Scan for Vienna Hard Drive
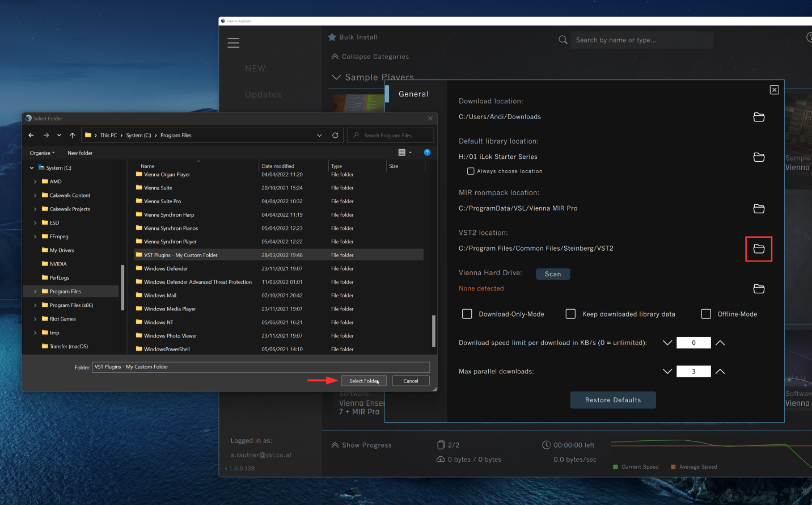 point(553,274)
